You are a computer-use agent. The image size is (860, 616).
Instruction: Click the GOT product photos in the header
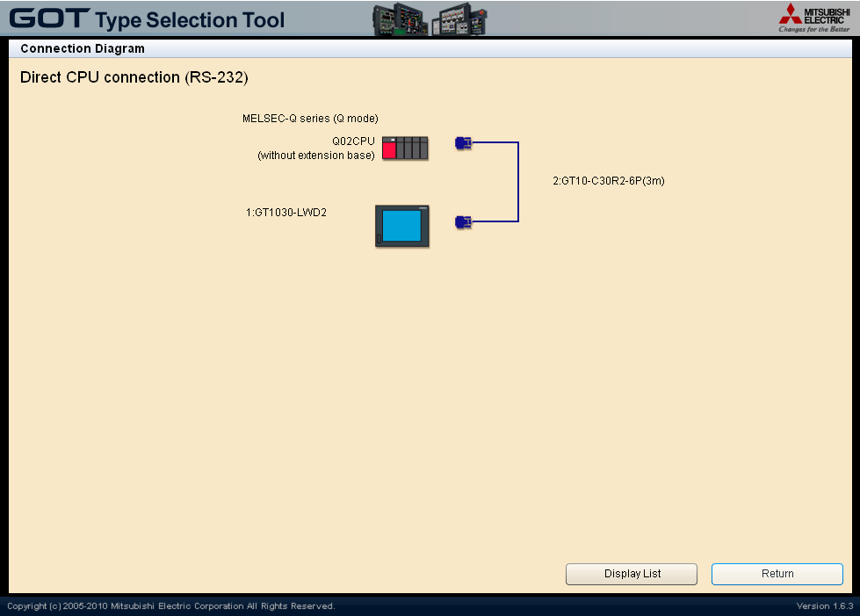430,19
